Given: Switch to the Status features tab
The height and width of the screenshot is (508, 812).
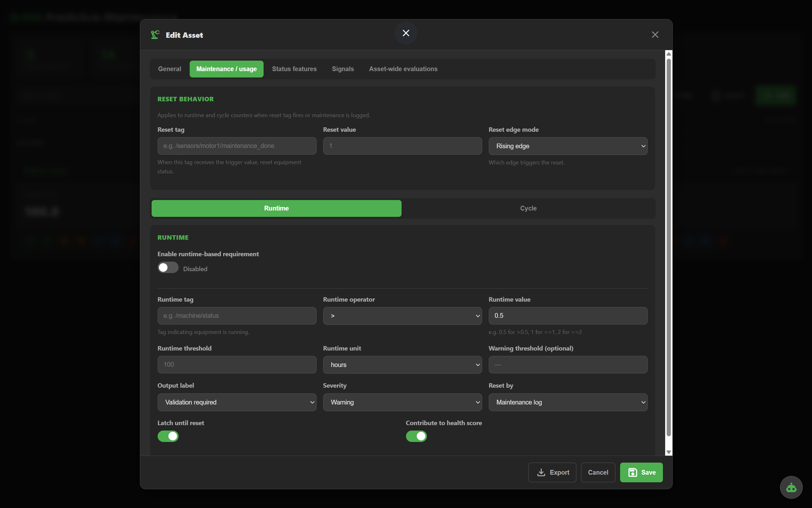Looking at the screenshot, I should click(x=294, y=69).
